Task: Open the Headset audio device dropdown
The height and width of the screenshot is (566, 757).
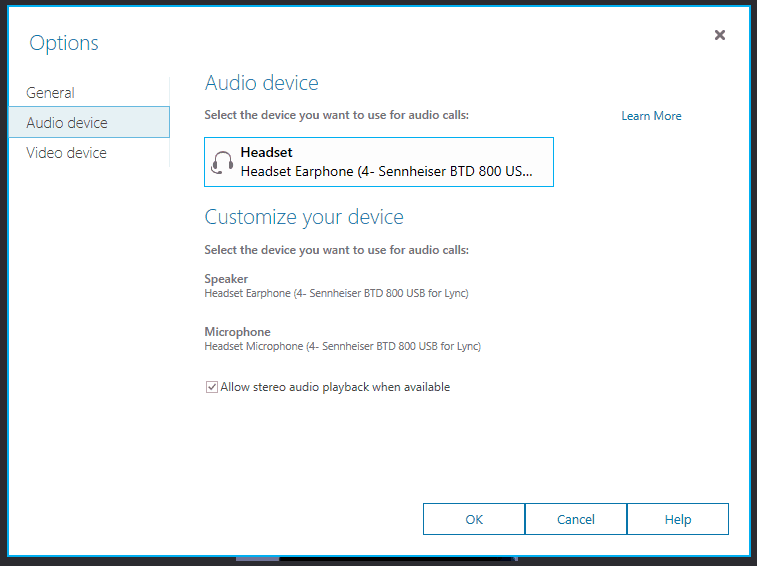Action: point(378,162)
